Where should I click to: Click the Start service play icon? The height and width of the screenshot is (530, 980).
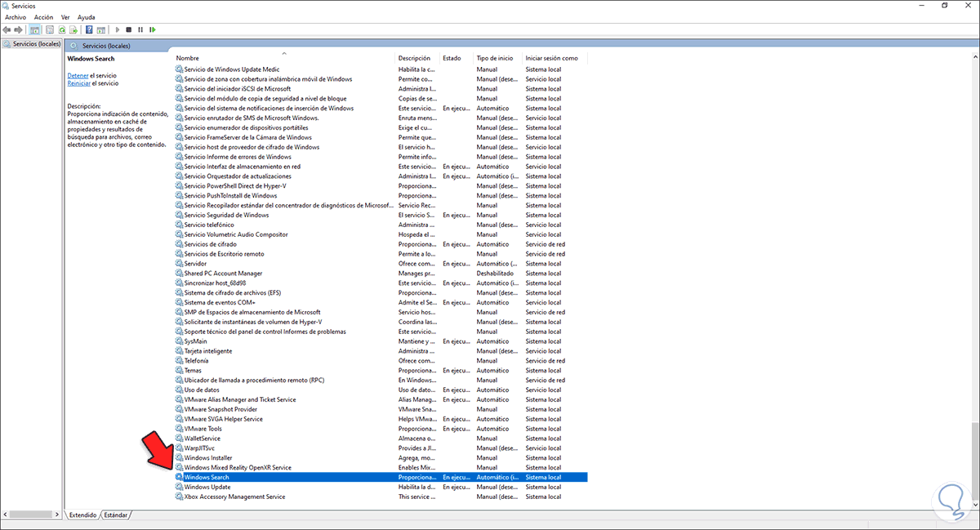(x=117, y=29)
